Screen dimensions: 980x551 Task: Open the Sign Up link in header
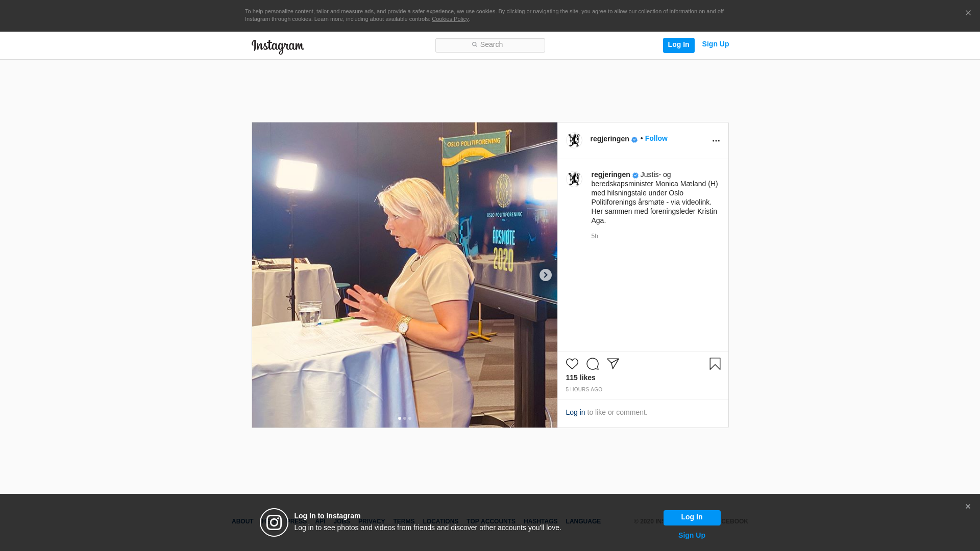click(x=715, y=44)
